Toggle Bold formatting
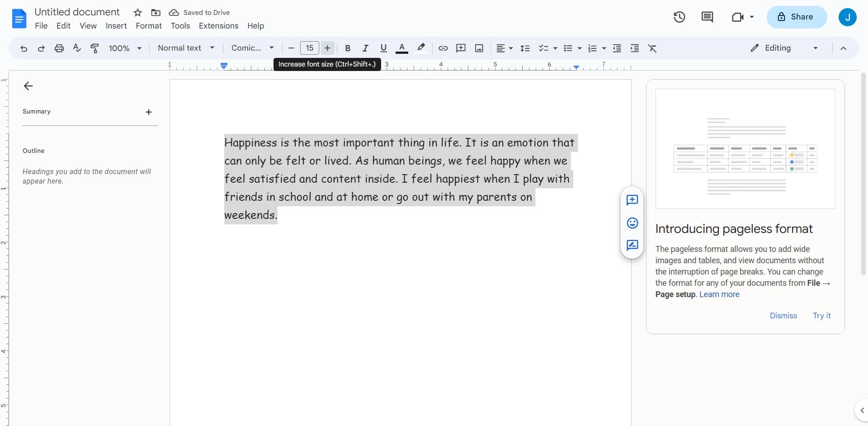Viewport: 868px width, 426px height. tap(348, 48)
